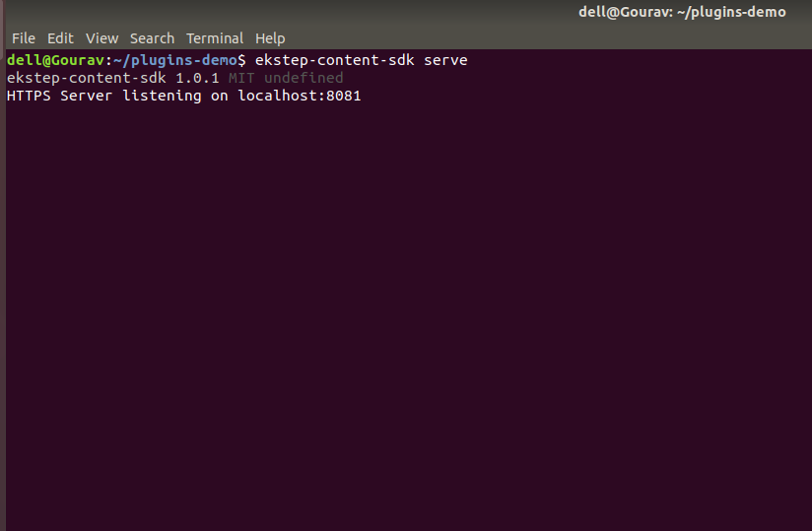Open the View menu
This screenshot has width=812, height=531.
(101, 38)
